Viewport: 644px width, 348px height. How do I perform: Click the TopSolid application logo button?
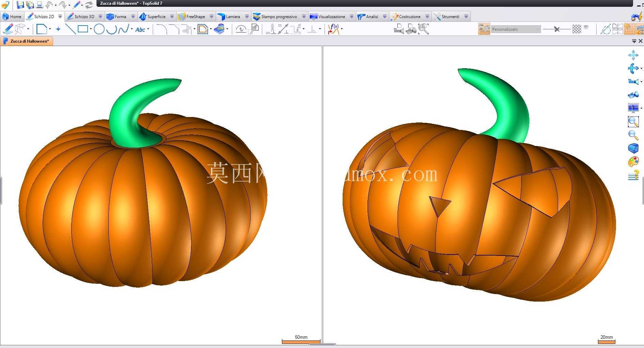pyautogui.click(x=5, y=5)
